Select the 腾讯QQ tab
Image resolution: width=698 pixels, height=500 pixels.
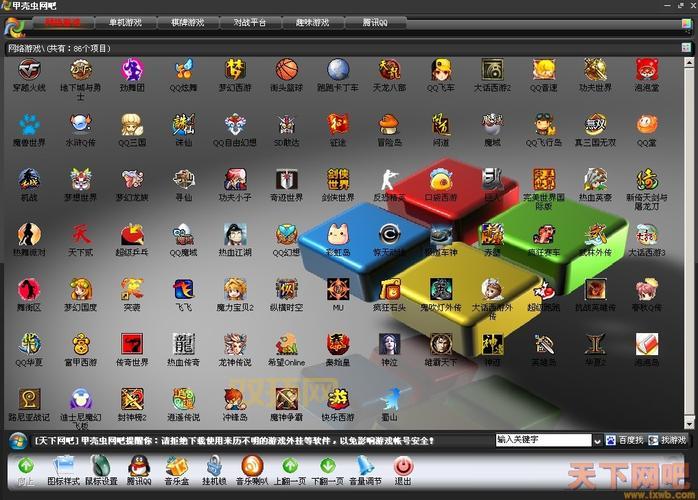(374, 21)
